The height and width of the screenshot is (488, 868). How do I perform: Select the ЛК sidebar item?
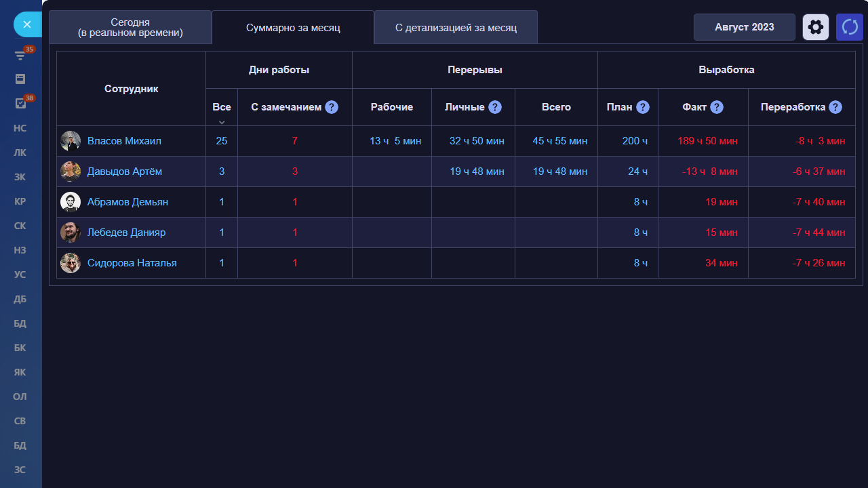20,152
